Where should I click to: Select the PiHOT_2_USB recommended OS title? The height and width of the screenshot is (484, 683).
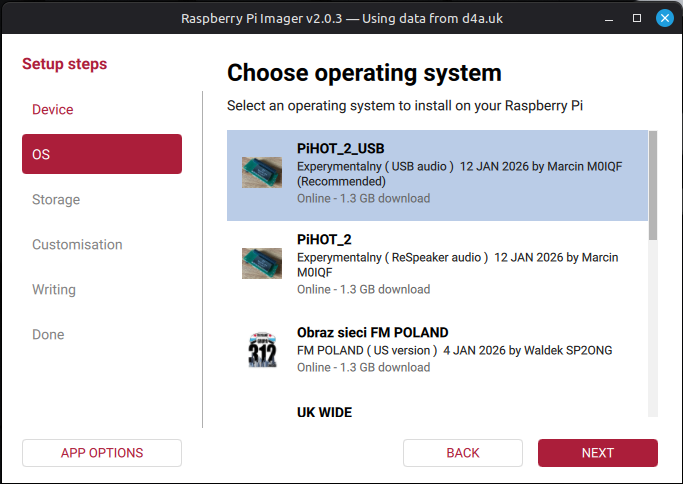tap(341, 148)
